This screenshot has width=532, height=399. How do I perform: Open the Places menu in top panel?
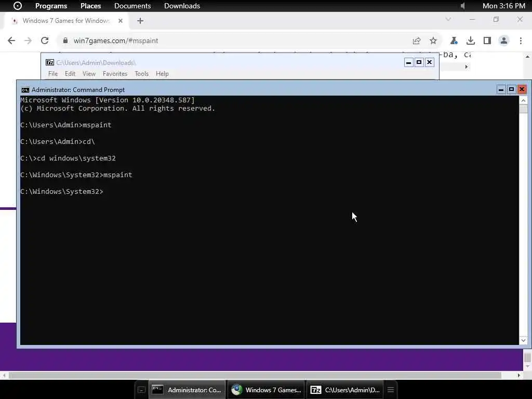click(x=90, y=6)
